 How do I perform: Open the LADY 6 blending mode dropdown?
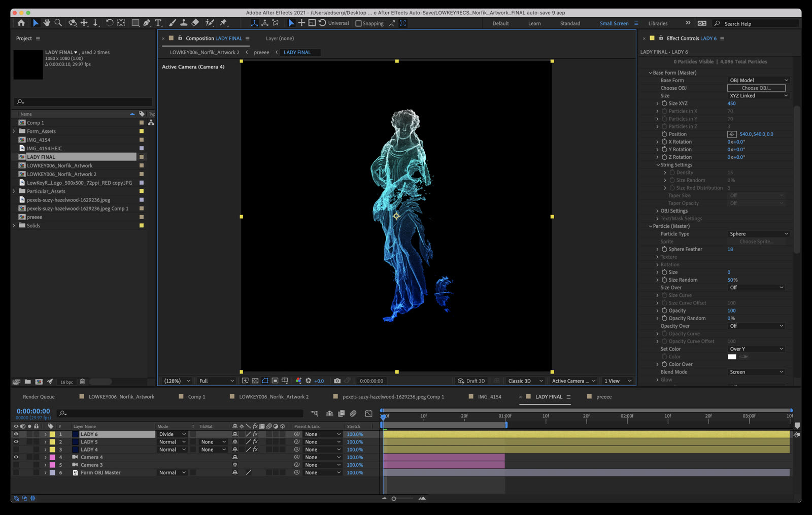172,434
